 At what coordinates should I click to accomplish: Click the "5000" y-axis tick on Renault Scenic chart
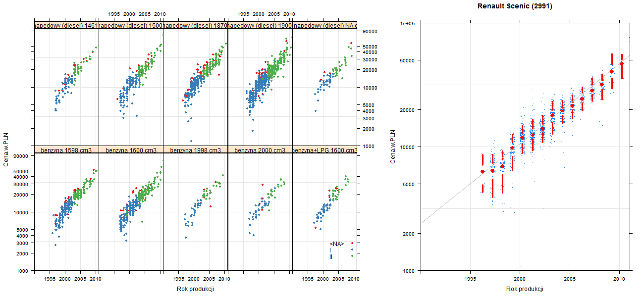pos(409,184)
